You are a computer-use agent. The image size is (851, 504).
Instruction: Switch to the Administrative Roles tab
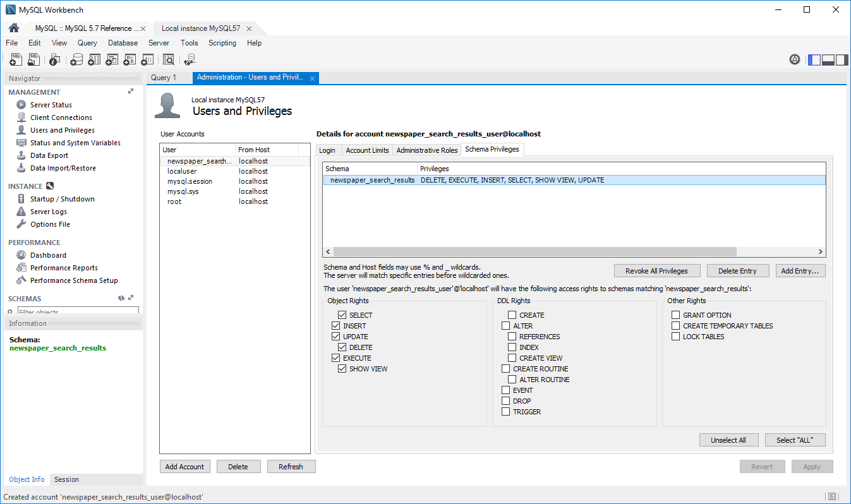point(426,150)
